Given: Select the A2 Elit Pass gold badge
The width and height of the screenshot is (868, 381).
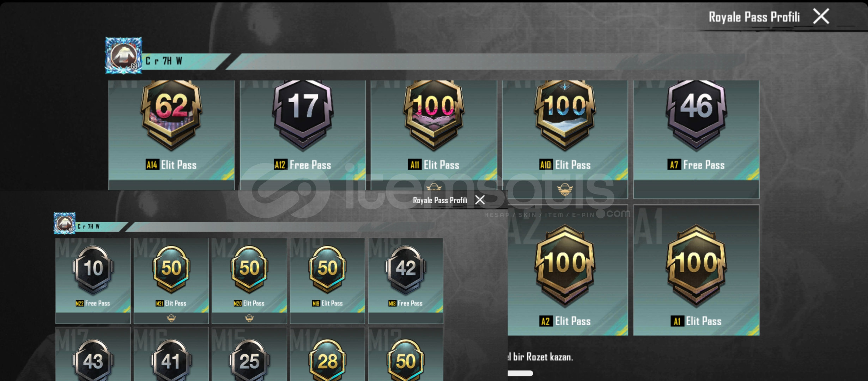Looking at the screenshot, I should pos(568,270).
